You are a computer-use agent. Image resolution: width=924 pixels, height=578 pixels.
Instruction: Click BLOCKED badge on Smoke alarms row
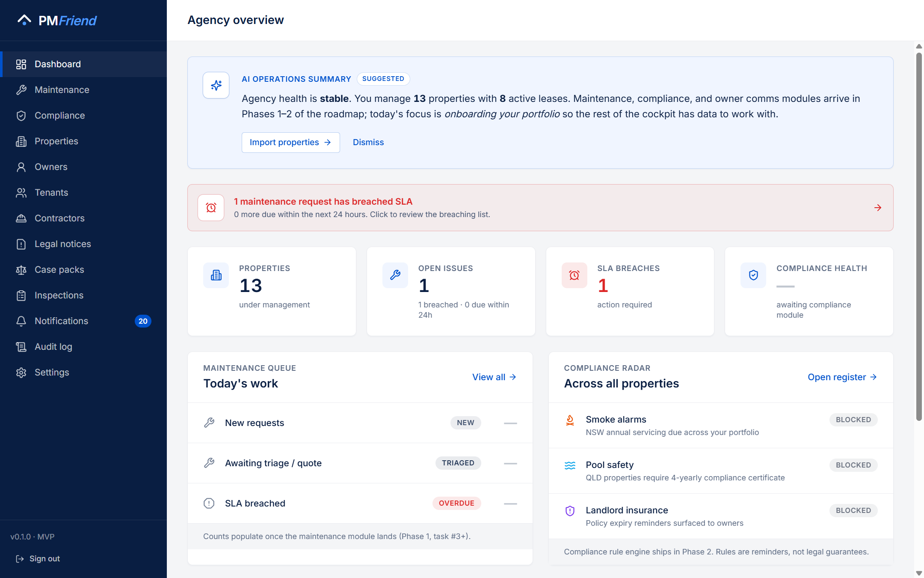pyautogui.click(x=853, y=420)
